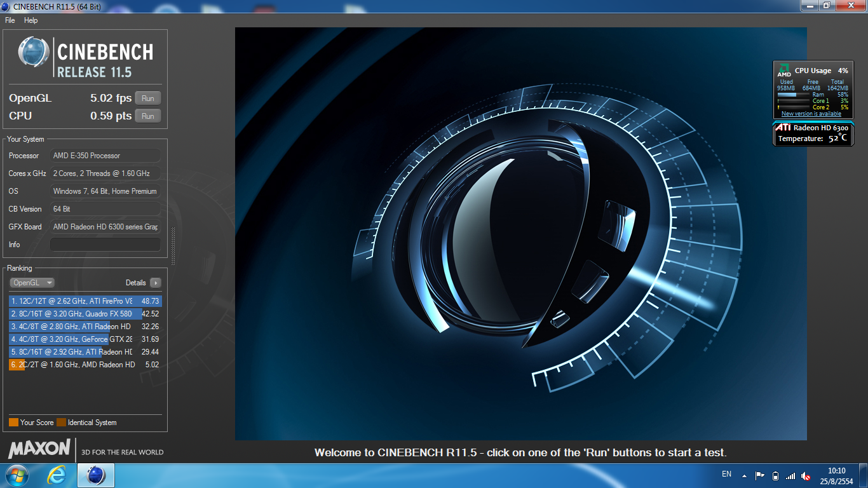Screen dimensions: 868x488
Task: Click the CINEBENCH taskbar icon
Action: tap(95, 475)
